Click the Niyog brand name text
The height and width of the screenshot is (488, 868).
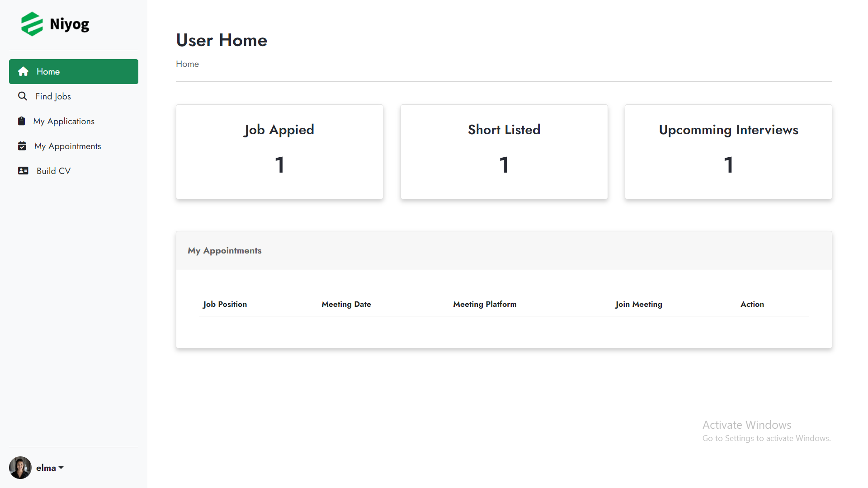pos(70,24)
